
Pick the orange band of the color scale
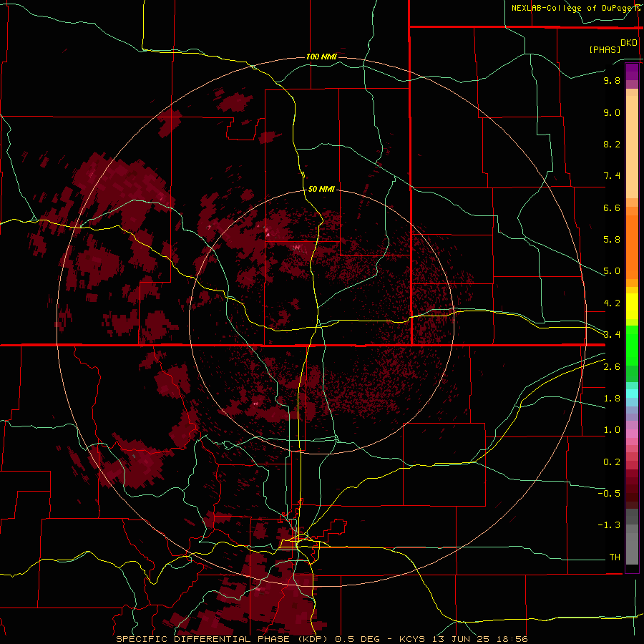[x=632, y=246]
